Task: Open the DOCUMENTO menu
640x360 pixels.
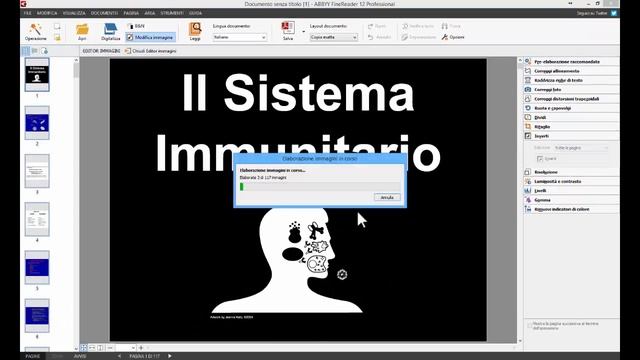Action: (x=104, y=13)
